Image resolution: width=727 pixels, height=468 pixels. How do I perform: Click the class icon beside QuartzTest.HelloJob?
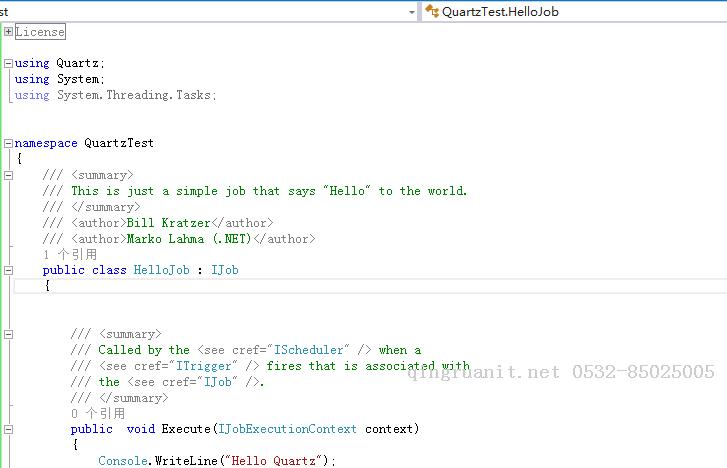[x=432, y=11]
